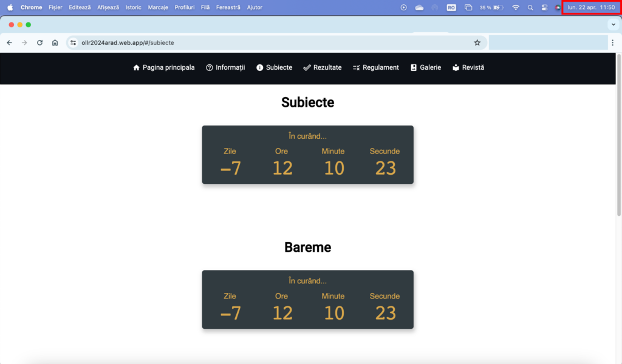Go back using the browser back arrow
This screenshot has width=622, height=364.
click(x=9, y=42)
